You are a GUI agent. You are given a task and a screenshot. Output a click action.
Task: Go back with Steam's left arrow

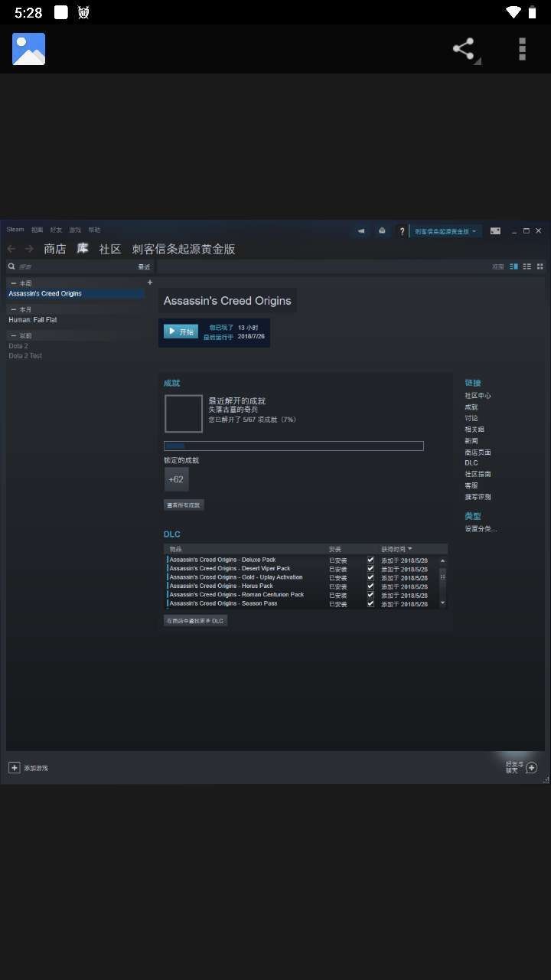point(11,249)
